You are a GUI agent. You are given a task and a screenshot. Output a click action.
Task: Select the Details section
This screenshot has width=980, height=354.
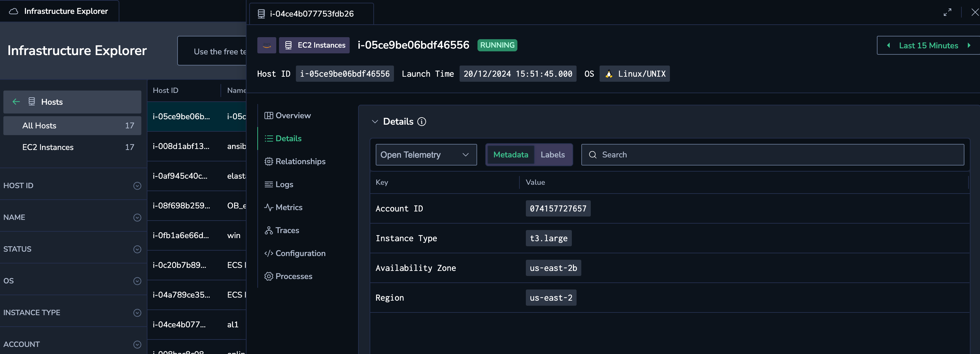coord(283,138)
